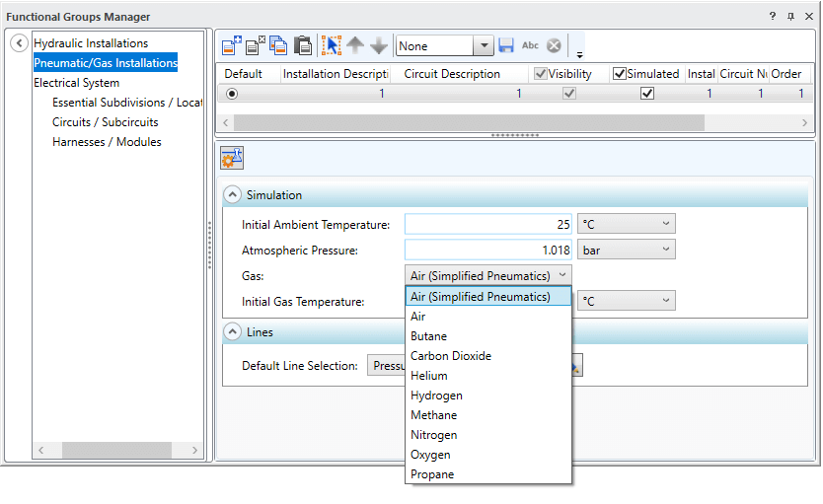
Task: Close the Functional Groups Manager window
Action: click(809, 16)
